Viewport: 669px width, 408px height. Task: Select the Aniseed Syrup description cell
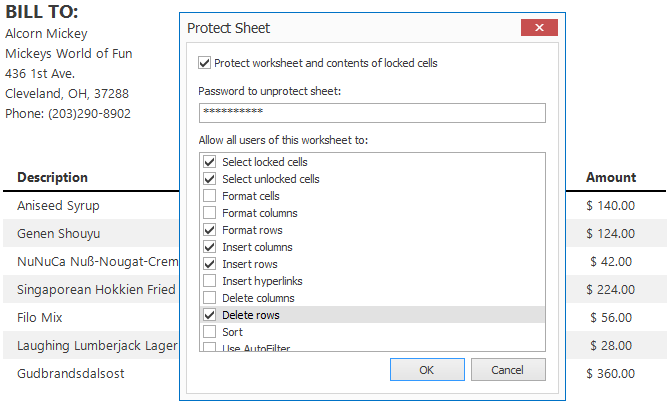[x=58, y=206]
